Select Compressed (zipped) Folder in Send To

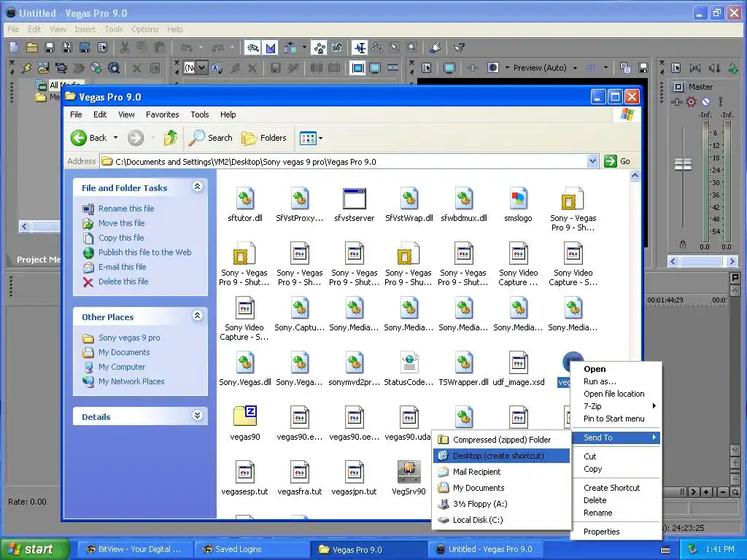[x=501, y=440]
